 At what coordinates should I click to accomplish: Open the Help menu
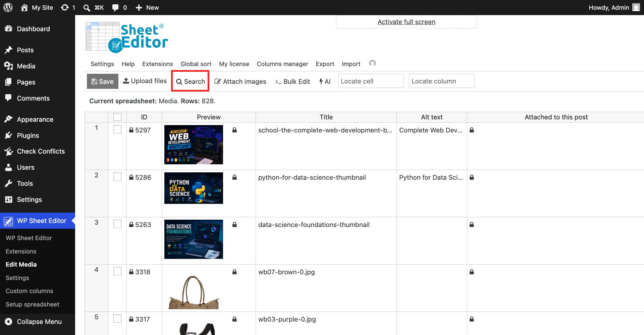pyautogui.click(x=128, y=64)
